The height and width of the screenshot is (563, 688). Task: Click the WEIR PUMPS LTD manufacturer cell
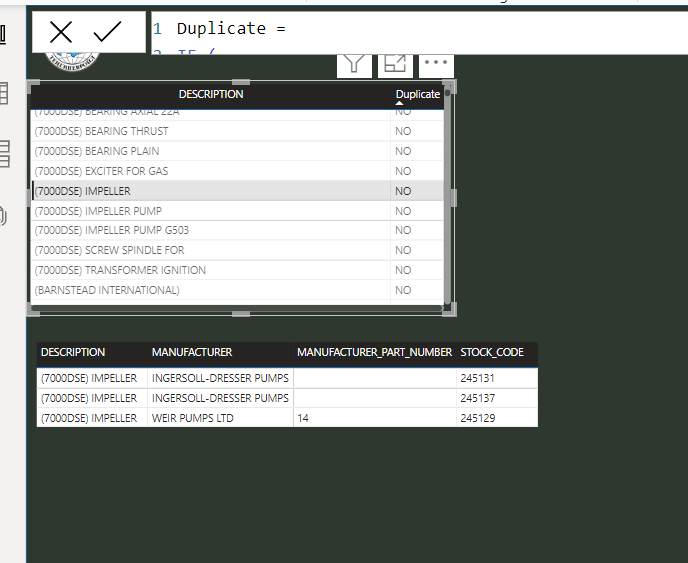[193, 418]
